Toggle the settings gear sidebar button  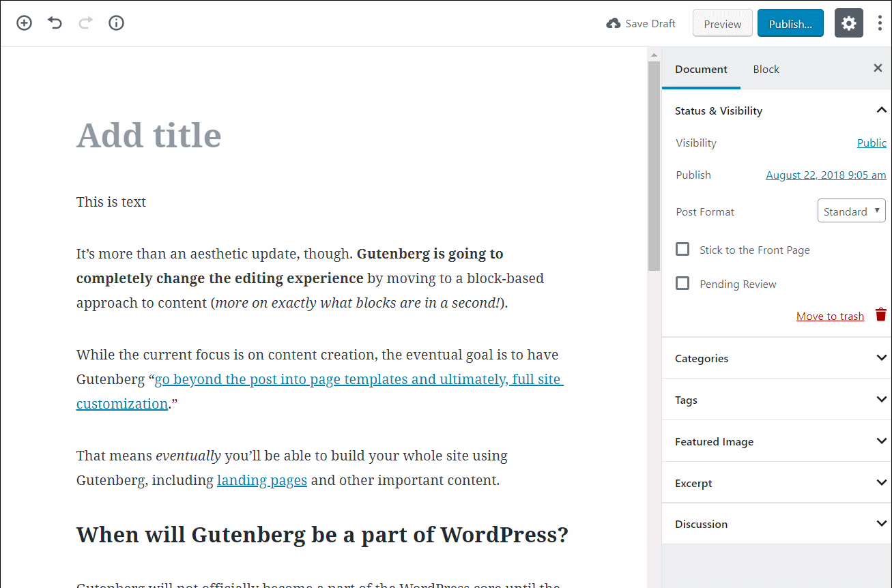(x=848, y=23)
